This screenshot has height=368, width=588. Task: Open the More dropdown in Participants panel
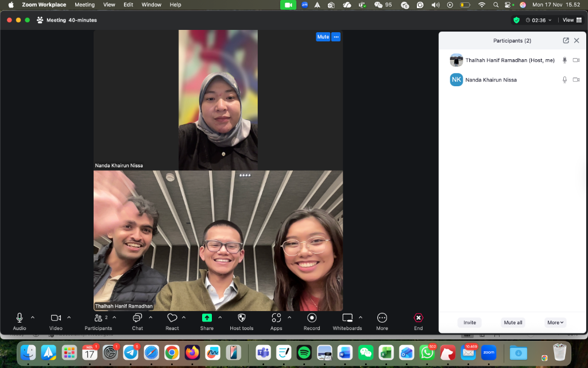(555, 323)
